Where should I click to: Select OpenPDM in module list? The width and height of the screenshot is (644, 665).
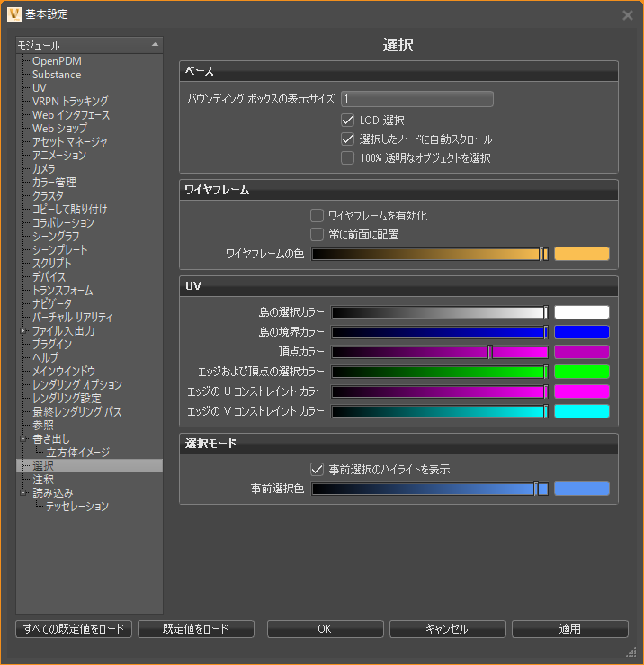(x=57, y=61)
